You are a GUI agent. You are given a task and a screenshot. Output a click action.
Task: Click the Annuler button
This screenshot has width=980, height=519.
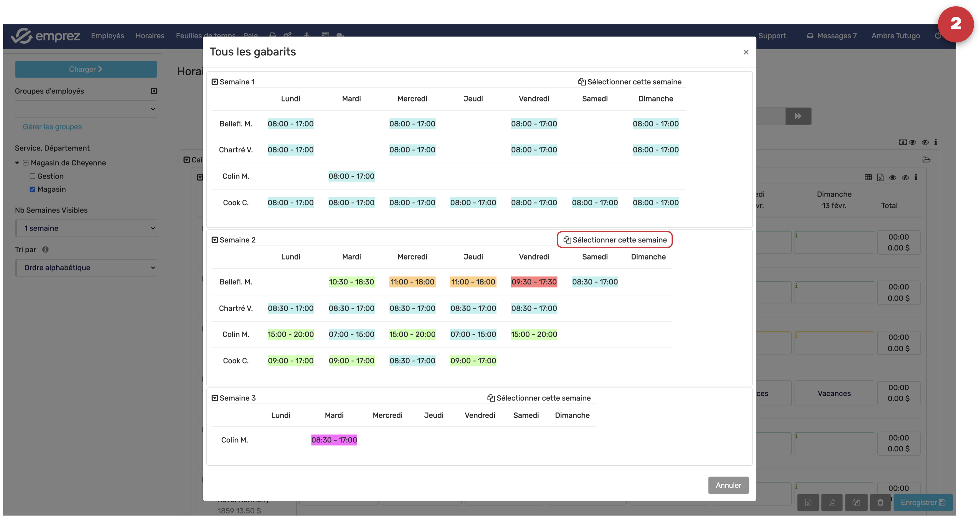pos(728,485)
